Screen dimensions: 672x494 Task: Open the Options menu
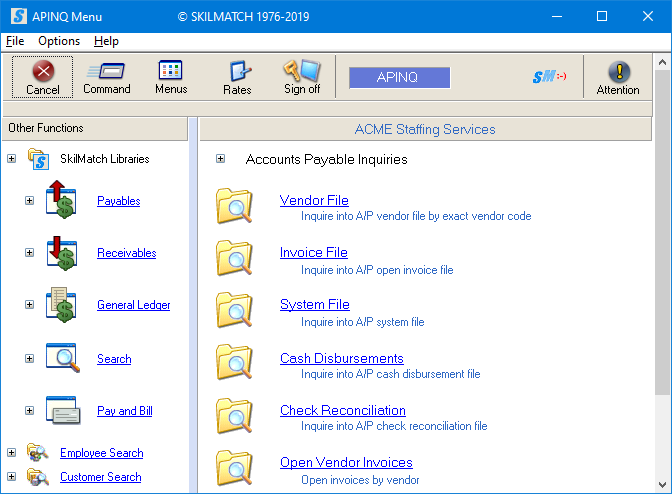tap(59, 41)
